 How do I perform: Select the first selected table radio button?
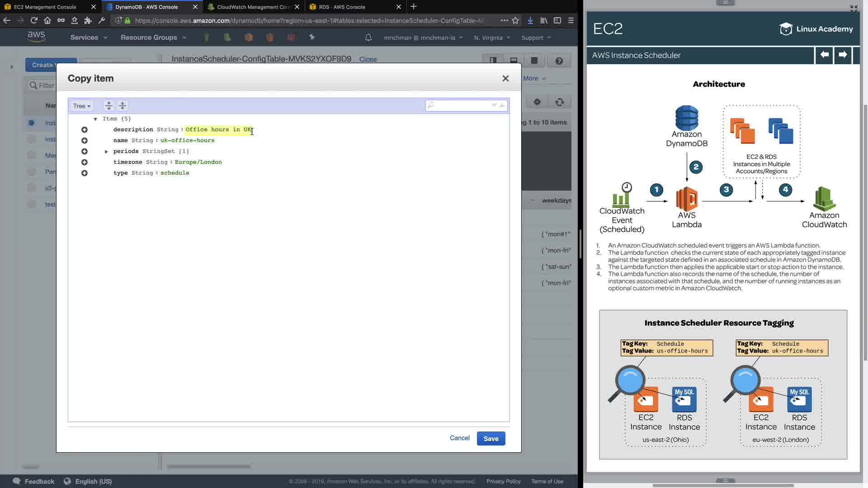tap(32, 123)
